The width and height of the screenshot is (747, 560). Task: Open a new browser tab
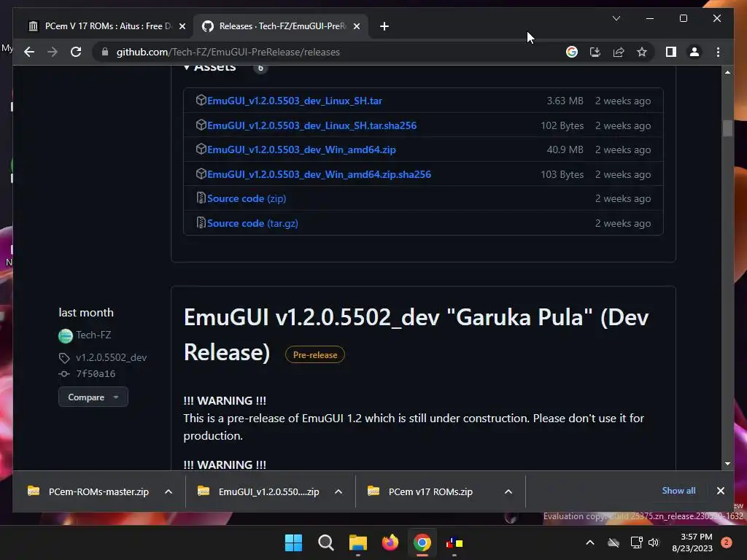(384, 26)
